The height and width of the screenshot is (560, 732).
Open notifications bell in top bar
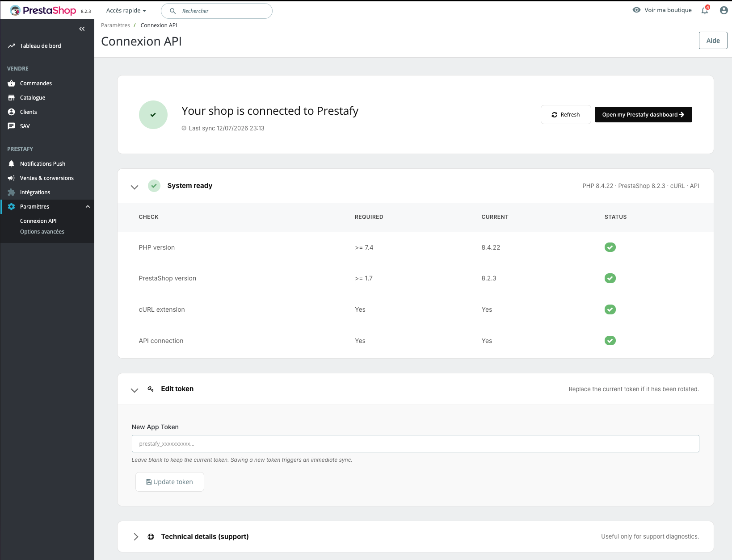point(705,10)
